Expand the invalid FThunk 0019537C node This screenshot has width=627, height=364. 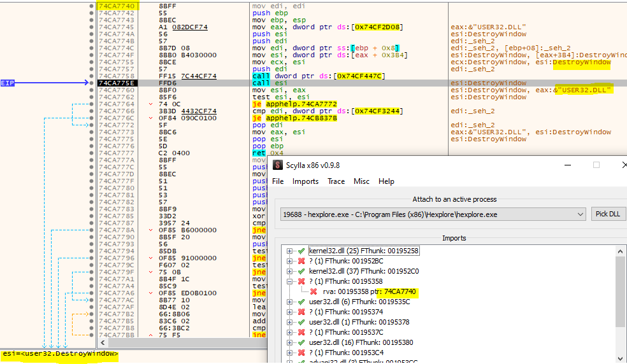coord(289,332)
